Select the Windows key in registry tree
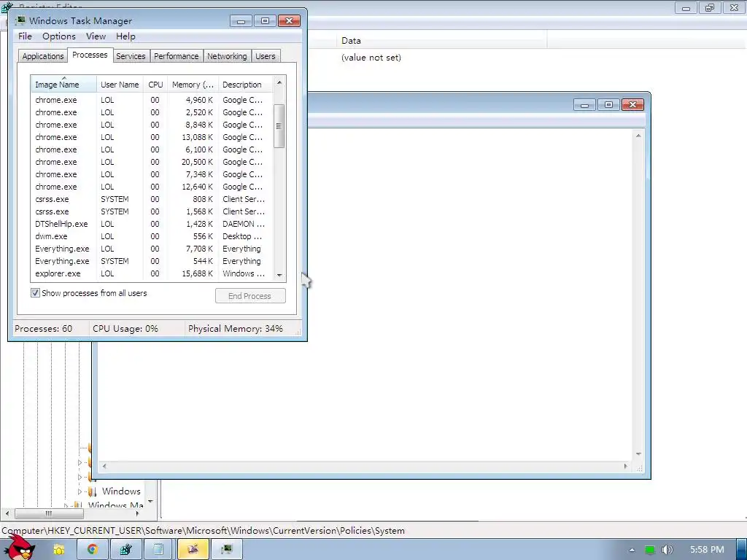 click(x=121, y=491)
